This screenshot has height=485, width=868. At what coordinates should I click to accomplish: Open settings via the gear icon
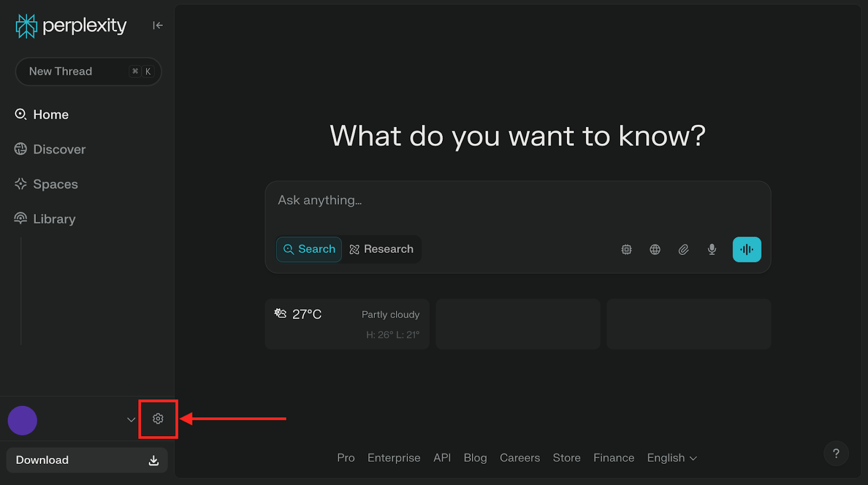click(158, 419)
